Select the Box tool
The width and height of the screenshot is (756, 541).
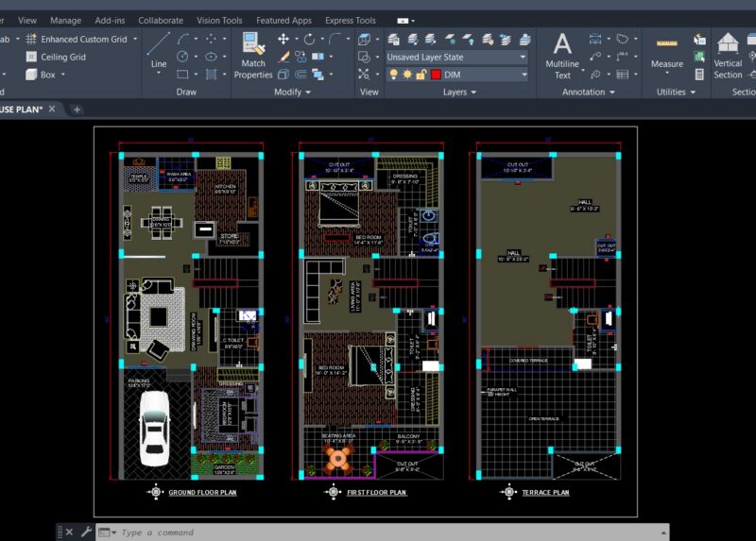pos(41,75)
